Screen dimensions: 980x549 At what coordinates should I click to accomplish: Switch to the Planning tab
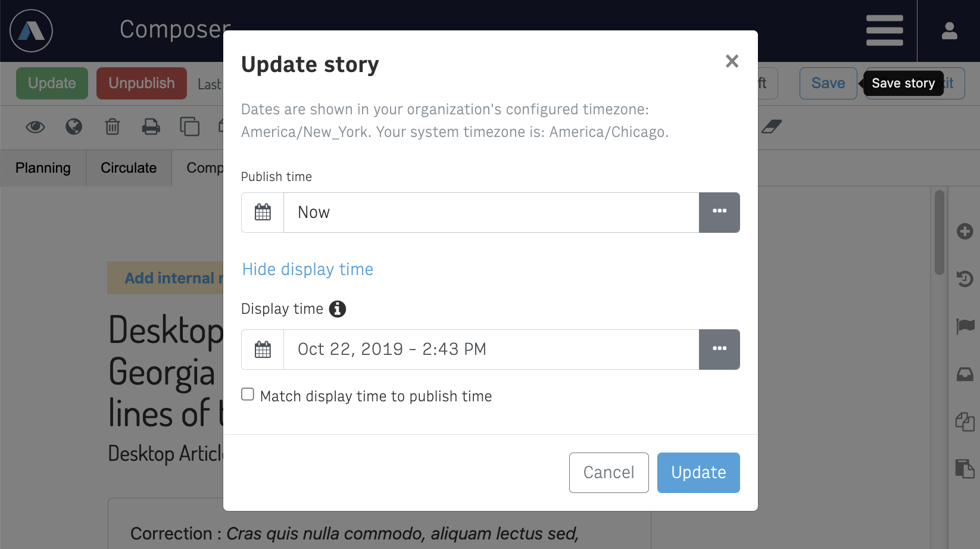click(43, 168)
